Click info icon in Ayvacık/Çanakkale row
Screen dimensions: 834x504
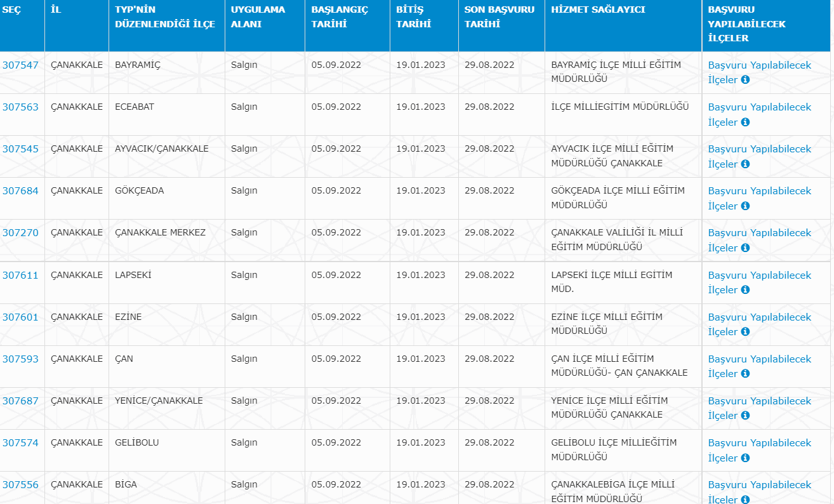click(745, 164)
